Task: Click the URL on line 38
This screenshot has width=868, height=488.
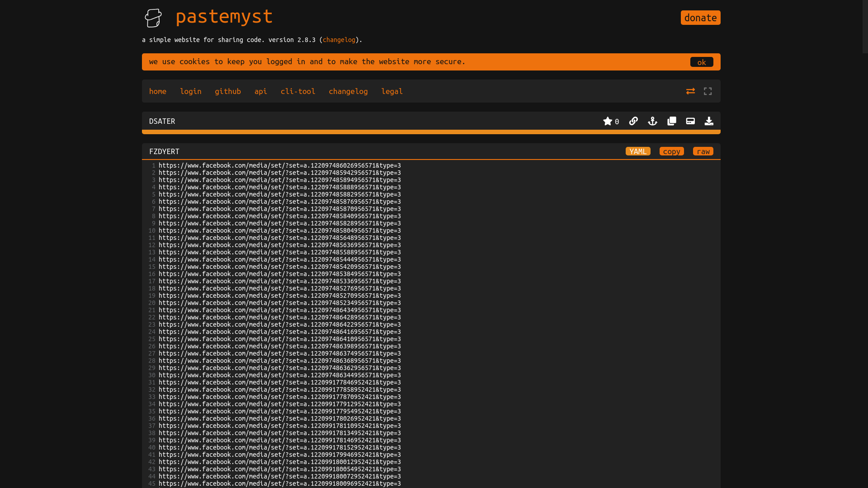Action: click(x=279, y=433)
